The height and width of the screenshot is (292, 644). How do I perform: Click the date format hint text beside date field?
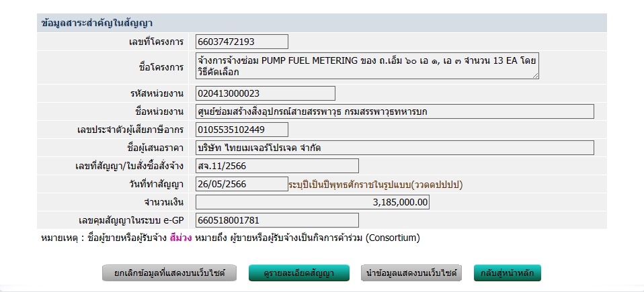tap(376, 184)
